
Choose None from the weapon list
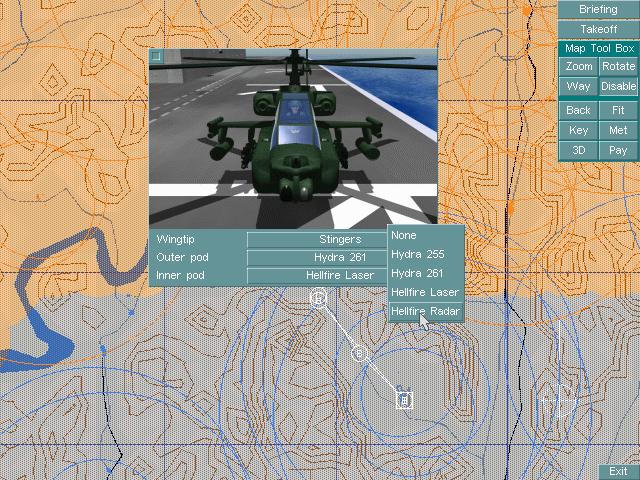pyautogui.click(x=426, y=236)
